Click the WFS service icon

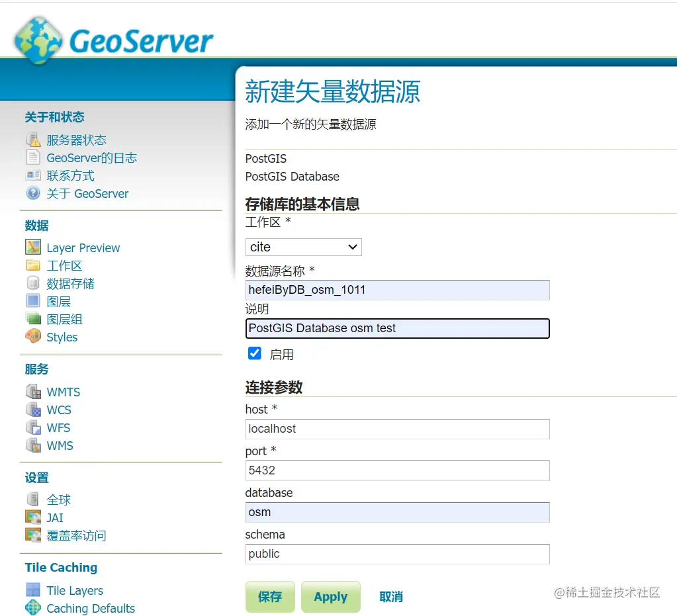pos(33,427)
